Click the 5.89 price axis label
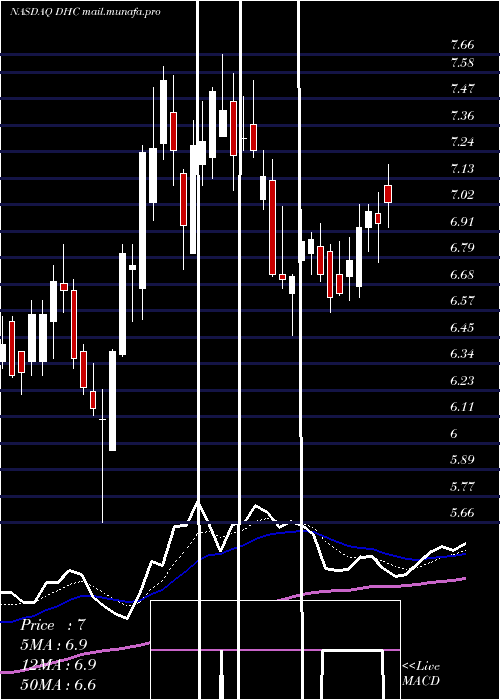Screen dimensions: 500x700 (462, 460)
